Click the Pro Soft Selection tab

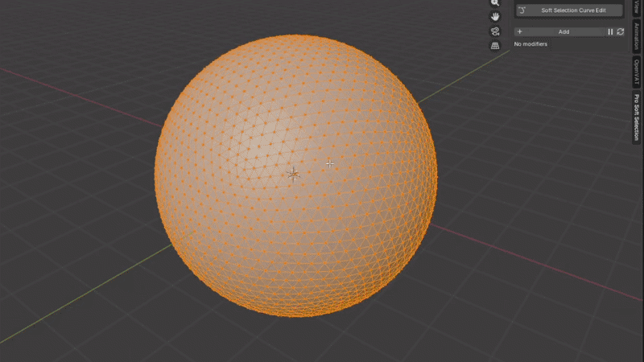point(636,117)
